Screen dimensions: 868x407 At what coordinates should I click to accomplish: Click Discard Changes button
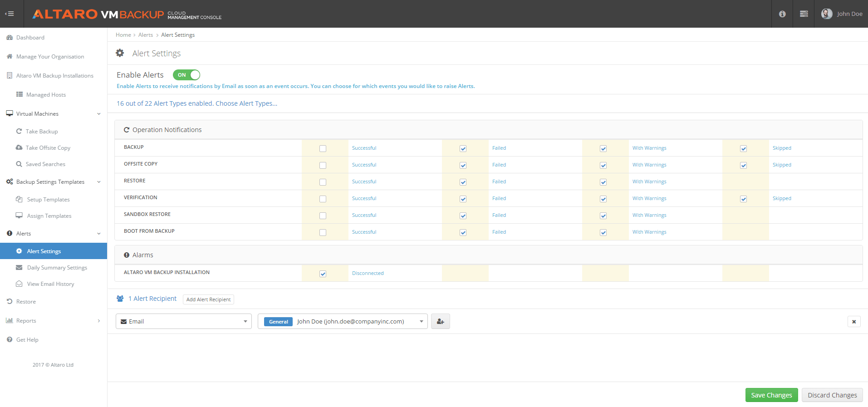pyautogui.click(x=832, y=395)
